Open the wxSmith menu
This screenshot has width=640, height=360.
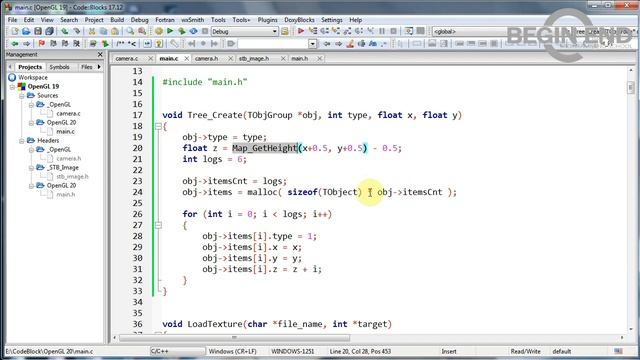click(193, 20)
